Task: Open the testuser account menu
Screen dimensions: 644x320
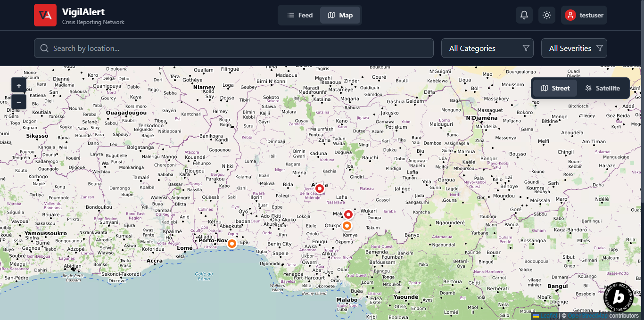Action: (x=584, y=15)
